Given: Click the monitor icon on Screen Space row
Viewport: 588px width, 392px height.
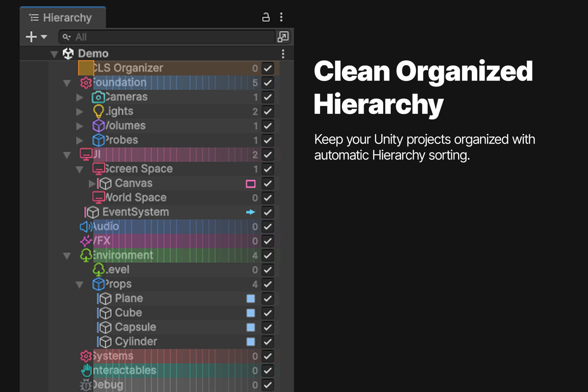Looking at the screenshot, I should [x=98, y=169].
